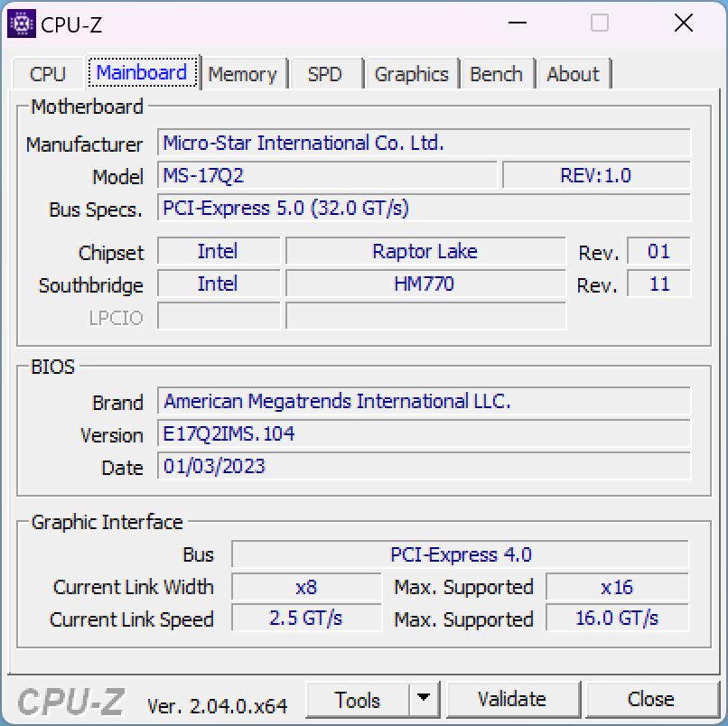Click the Graphic Interface Bus PCI-Express 4.0
Screen dimensions: 728x726
pyautogui.click(x=460, y=554)
